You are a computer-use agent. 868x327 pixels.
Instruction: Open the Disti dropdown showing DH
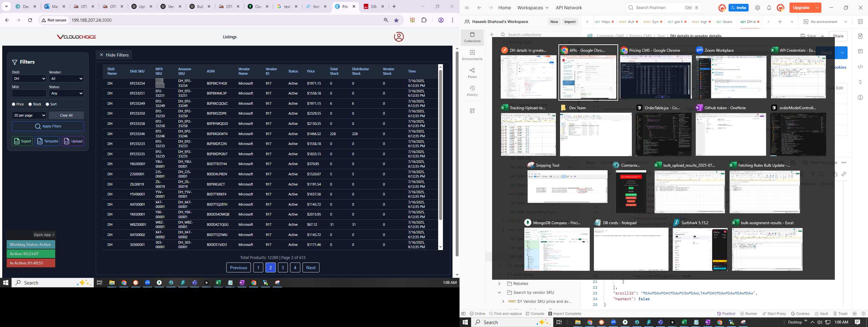29,79
